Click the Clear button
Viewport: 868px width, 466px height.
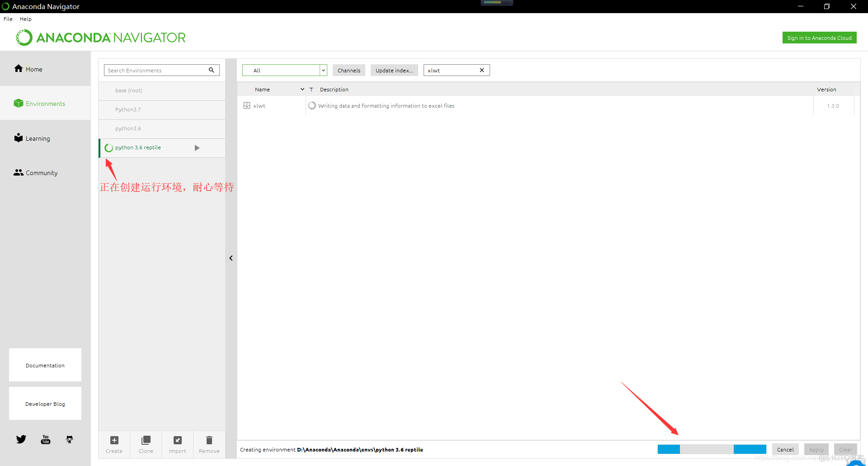845,449
